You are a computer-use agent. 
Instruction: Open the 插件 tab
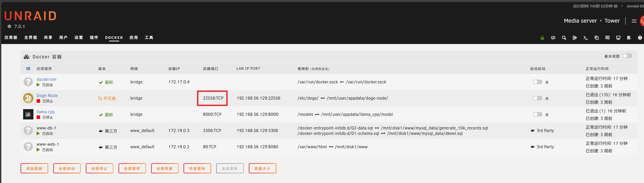[94, 38]
